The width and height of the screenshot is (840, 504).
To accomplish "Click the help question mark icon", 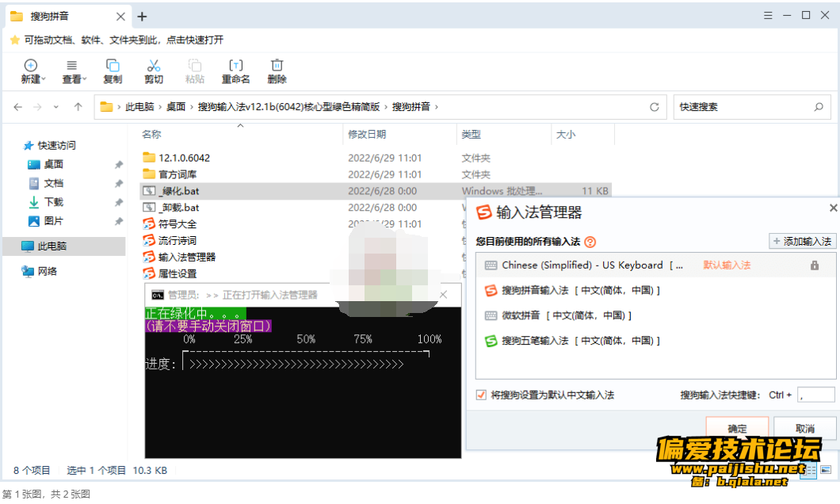I will (590, 242).
